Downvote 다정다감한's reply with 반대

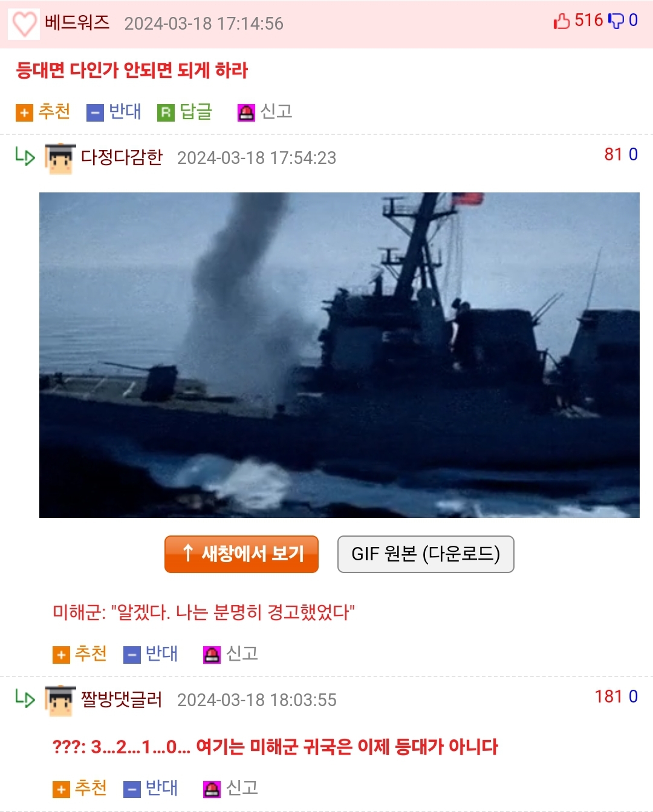(151, 654)
